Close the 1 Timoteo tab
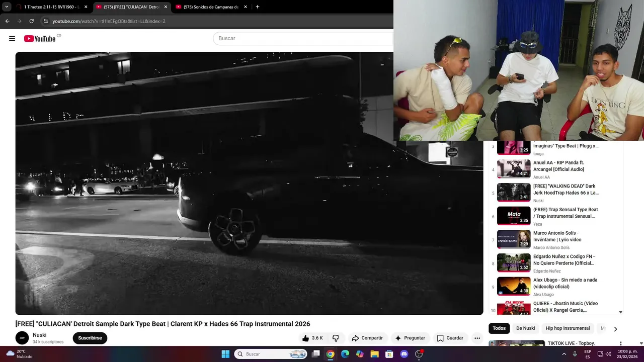 (x=86, y=7)
